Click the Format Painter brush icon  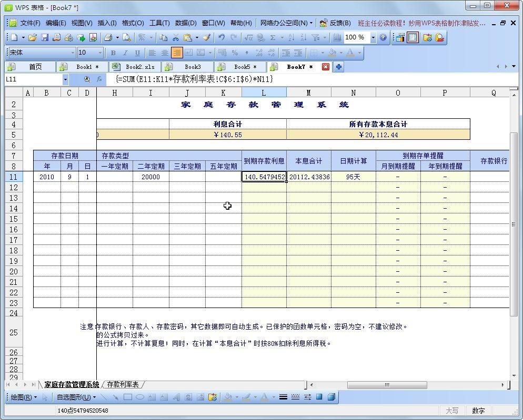click(x=207, y=38)
